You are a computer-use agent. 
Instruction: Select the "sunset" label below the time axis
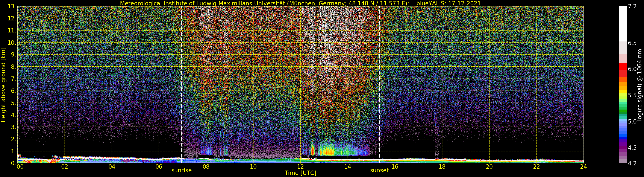pos(379,171)
